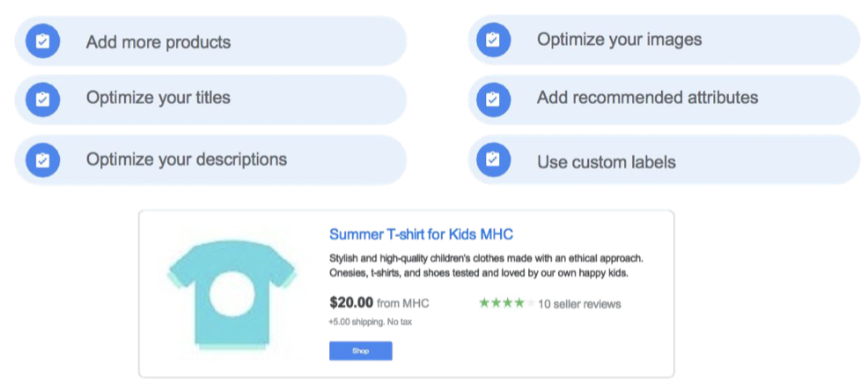Open the Summer T-shirt for Kids MHC link
Image resolution: width=868 pixels, height=386 pixels.
[421, 234]
